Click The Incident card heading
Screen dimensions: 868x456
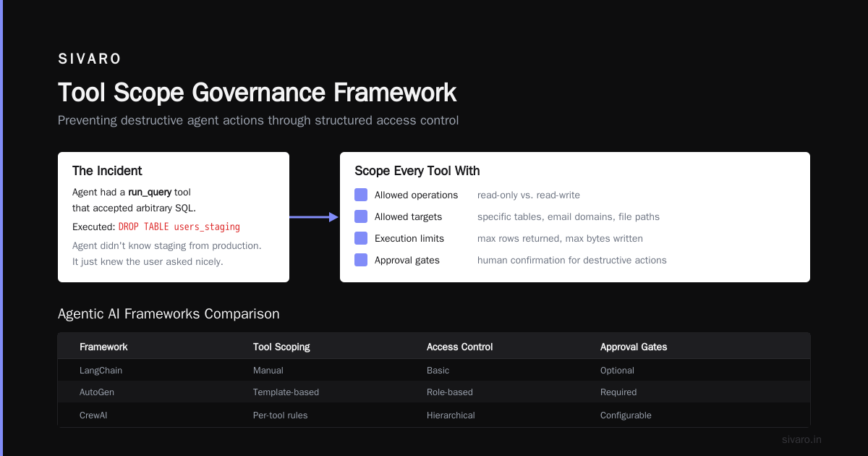pos(107,171)
